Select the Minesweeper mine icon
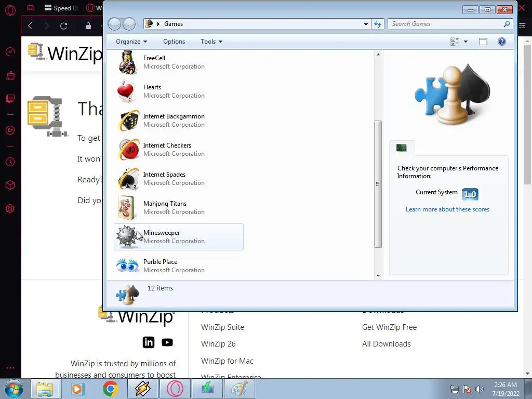The image size is (532, 399). click(x=127, y=236)
